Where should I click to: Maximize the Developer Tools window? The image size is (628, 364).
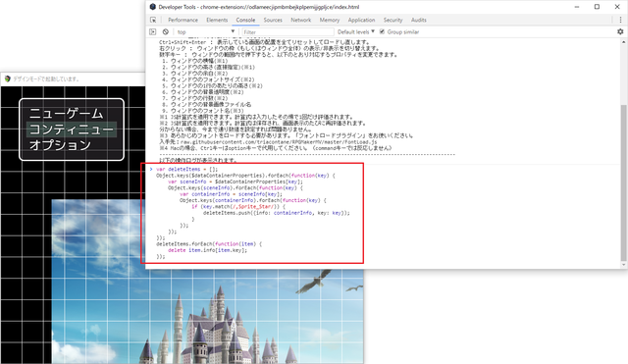click(597, 7)
